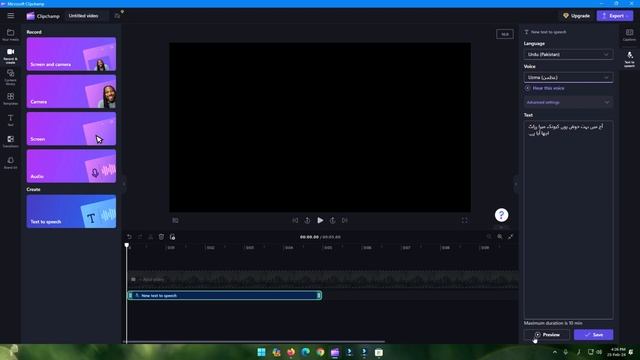Redo action in timeline toolbar
This screenshot has width=640, height=360.
(140, 237)
